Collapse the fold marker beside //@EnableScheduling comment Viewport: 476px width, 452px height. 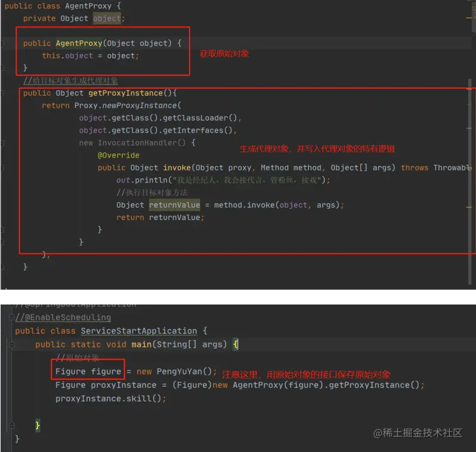point(11,318)
